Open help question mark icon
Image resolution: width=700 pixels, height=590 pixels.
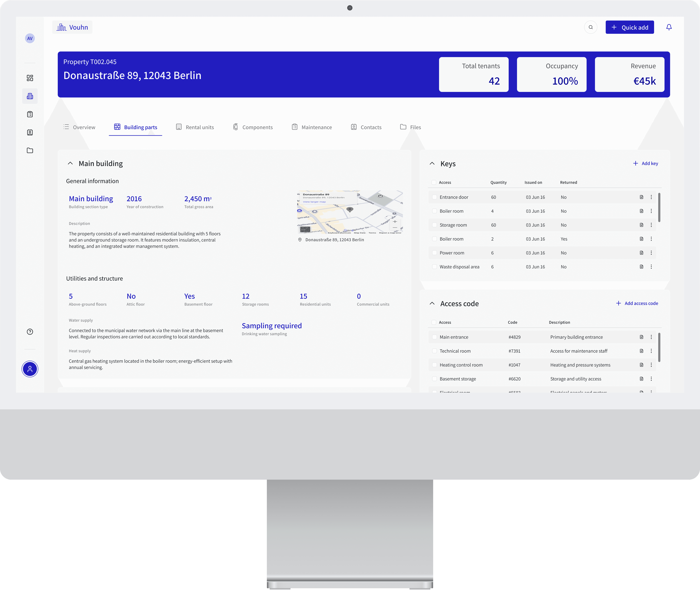pyautogui.click(x=30, y=332)
